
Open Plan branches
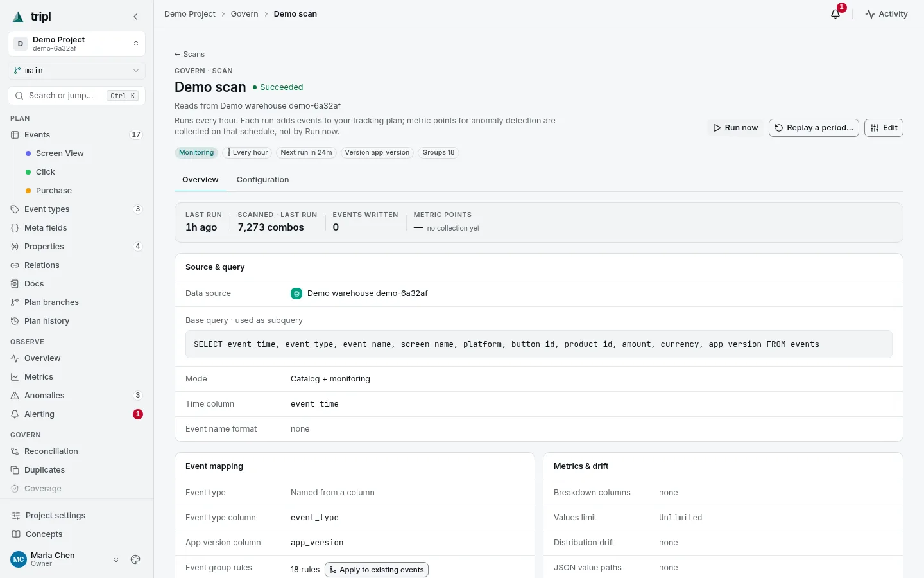click(x=76, y=302)
